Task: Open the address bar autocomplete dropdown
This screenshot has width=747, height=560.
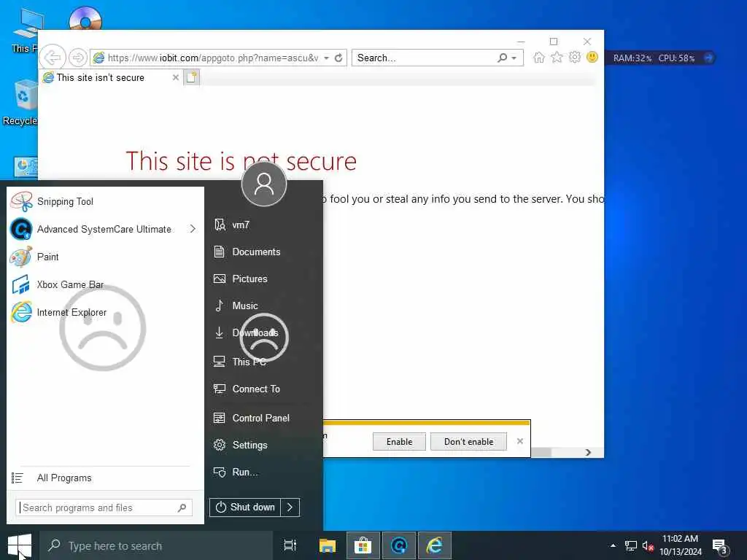Action: click(x=326, y=58)
